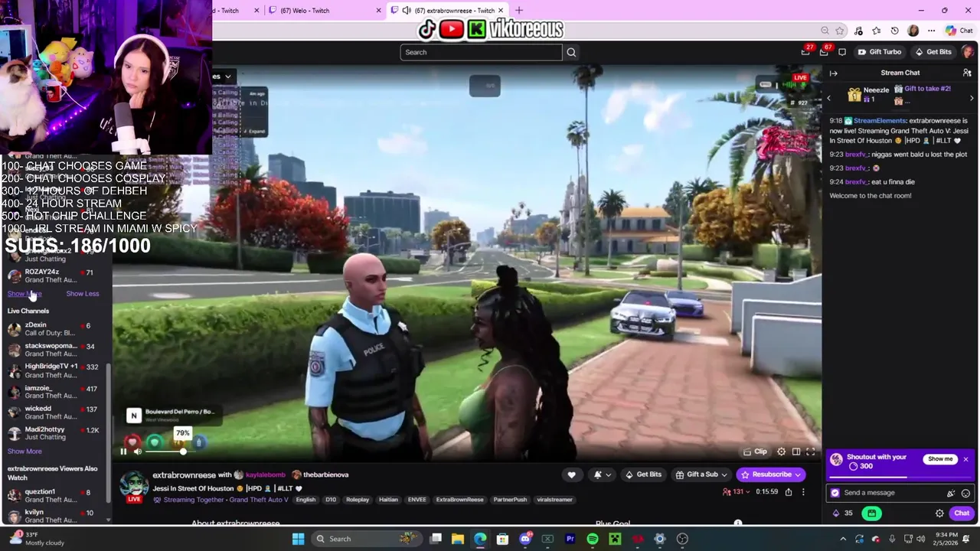
Task: Click the Resubscribe dropdown button
Action: tap(770, 474)
